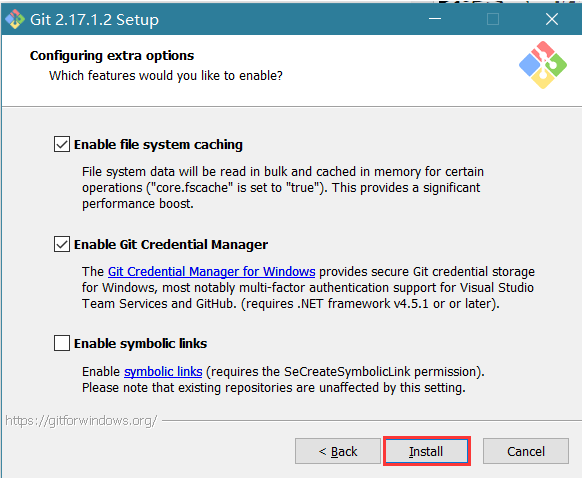Click the https://gitforwindows.org/ URL text
The image size is (584, 480).
point(81,421)
